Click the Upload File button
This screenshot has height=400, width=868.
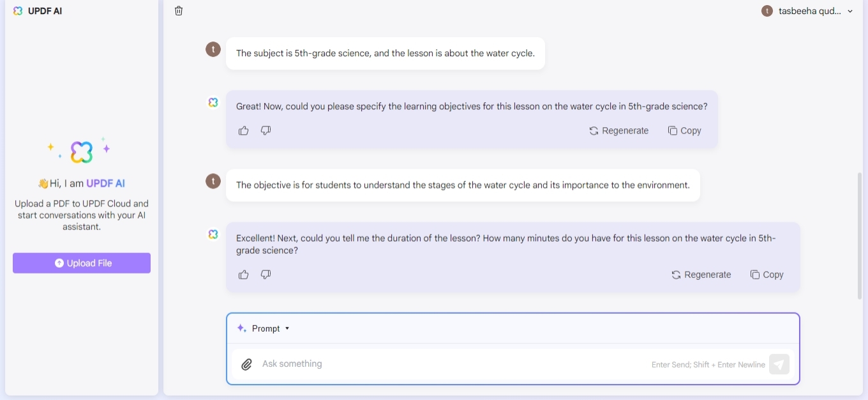82,263
